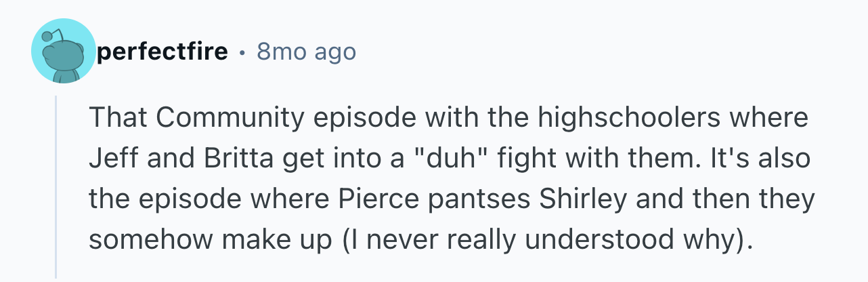This screenshot has width=868, height=282.
Task: Collapse the comment using the thread line
Action: tap(56, 186)
